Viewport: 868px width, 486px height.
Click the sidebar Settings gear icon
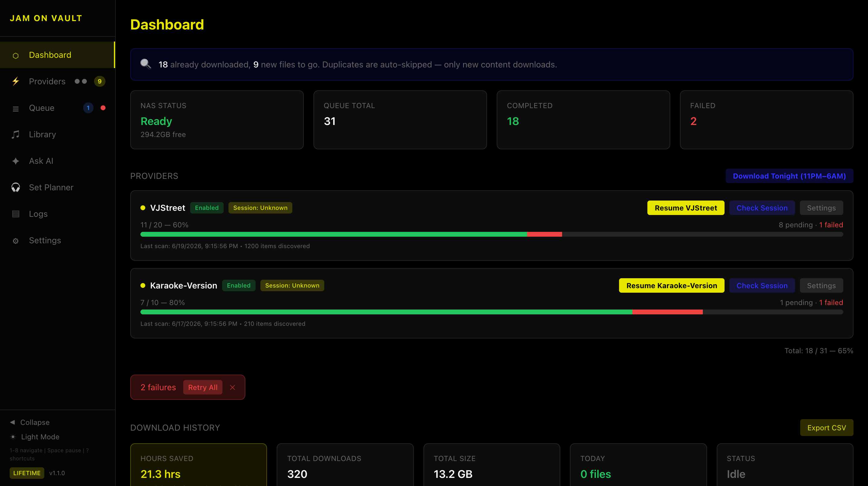click(x=15, y=241)
